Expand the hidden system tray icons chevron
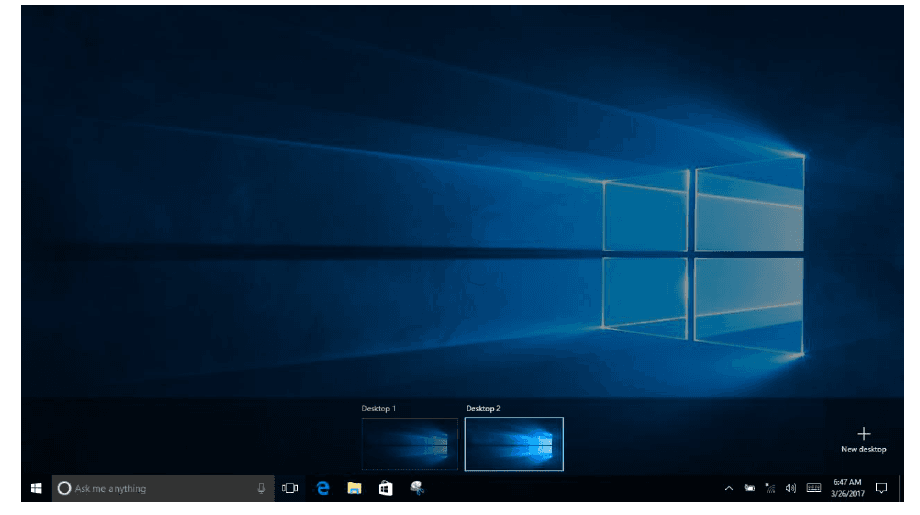 click(x=729, y=488)
